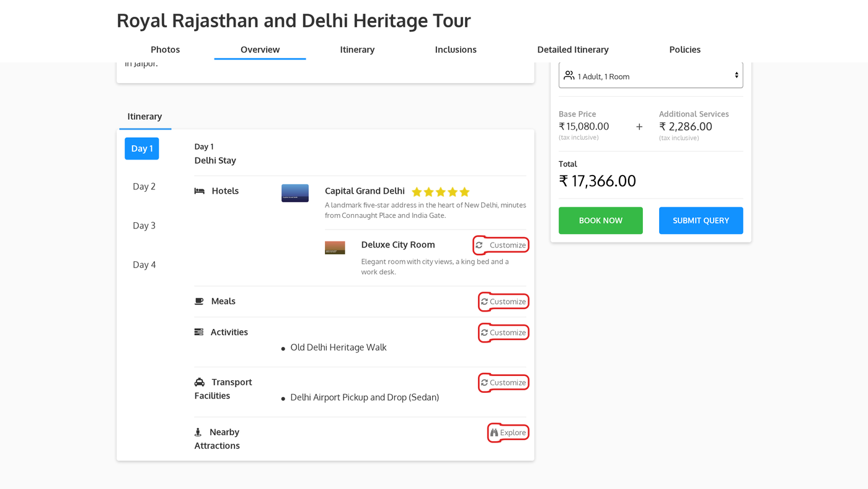Show the Day 3 itinerary
This screenshot has width=868, height=489.
pos(144,225)
